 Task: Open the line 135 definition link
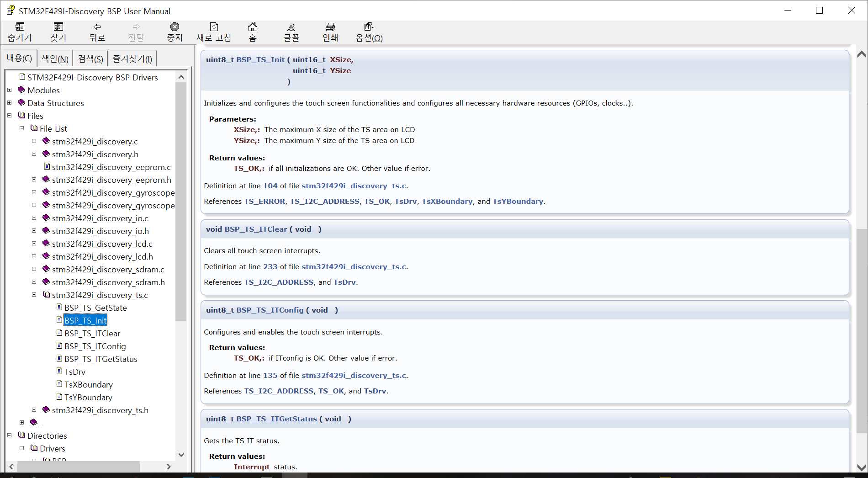(270, 375)
